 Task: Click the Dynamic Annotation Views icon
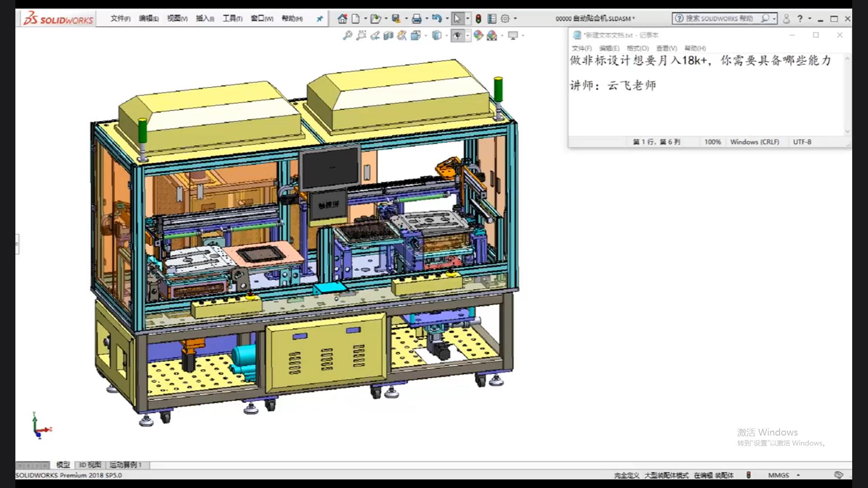pyautogui.click(x=402, y=35)
